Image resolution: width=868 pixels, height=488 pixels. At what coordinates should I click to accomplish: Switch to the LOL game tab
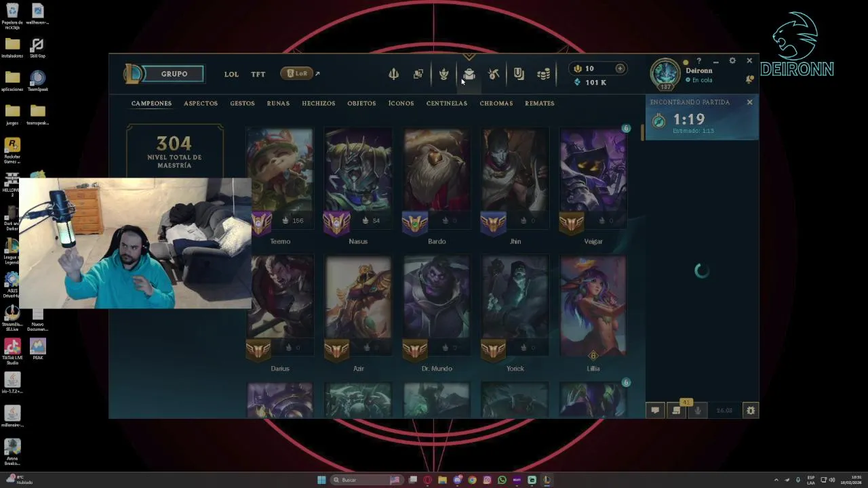pyautogui.click(x=231, y=74)
